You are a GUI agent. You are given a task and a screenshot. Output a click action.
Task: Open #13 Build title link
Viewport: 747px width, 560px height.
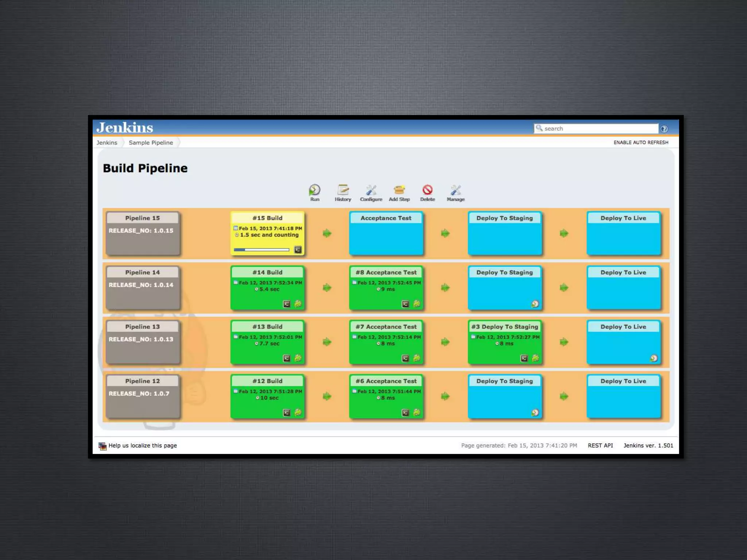pos(267,327)
